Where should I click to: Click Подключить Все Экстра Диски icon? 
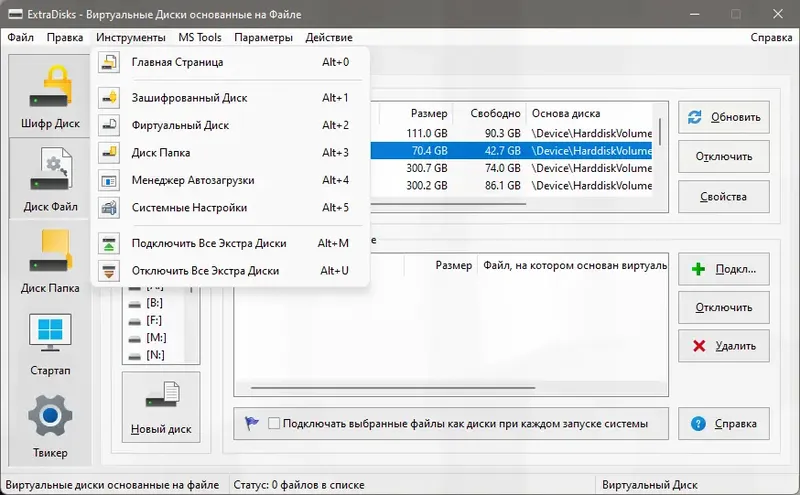pos(109,243)
